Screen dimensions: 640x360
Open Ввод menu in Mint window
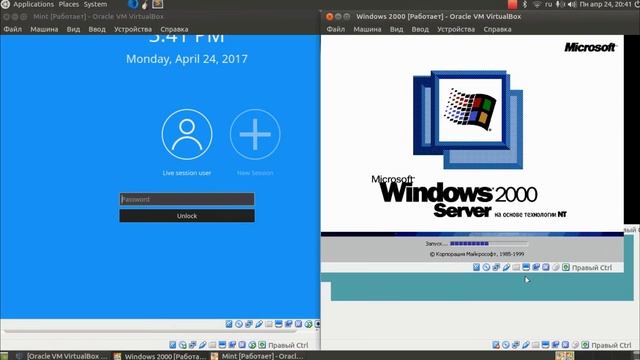click(x=97, y=29)
